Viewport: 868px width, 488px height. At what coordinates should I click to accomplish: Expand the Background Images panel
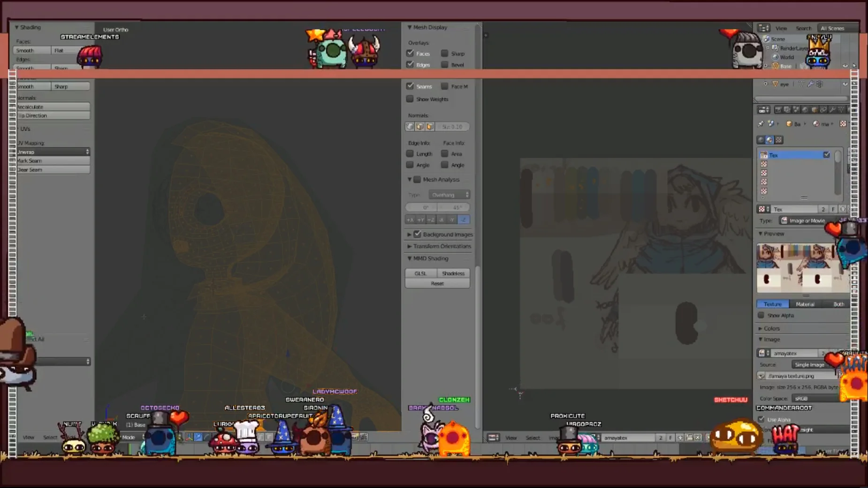[x=410, y=234]
